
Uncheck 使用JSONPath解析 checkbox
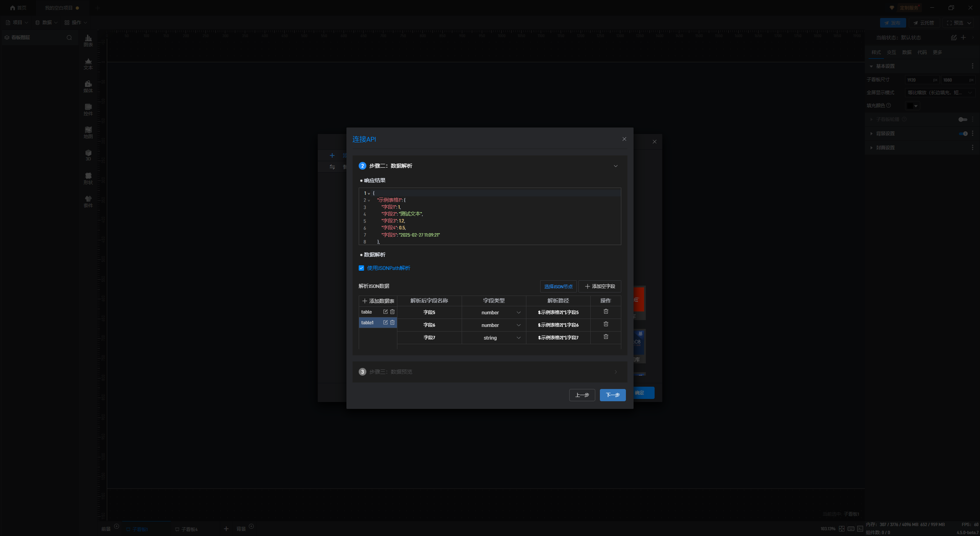click(361, 268)
